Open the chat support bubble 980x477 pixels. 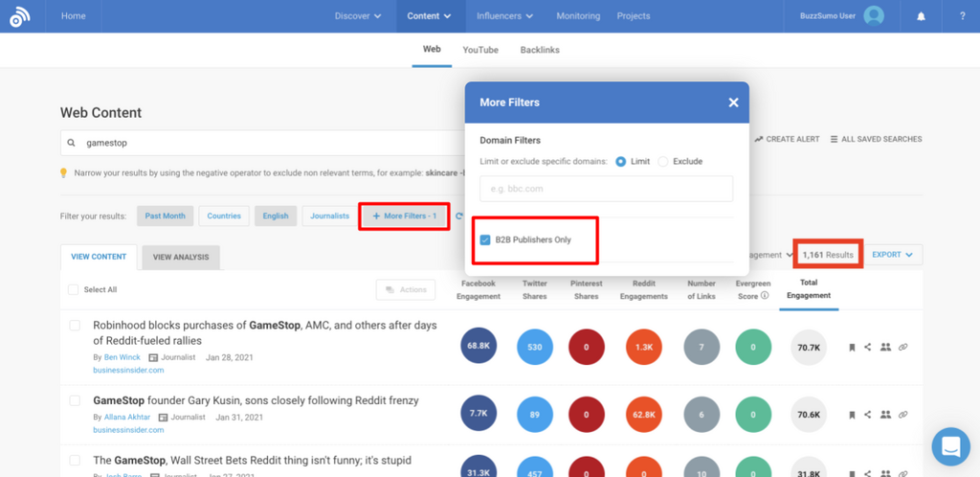pyautogui.click(x=950, y=446)
